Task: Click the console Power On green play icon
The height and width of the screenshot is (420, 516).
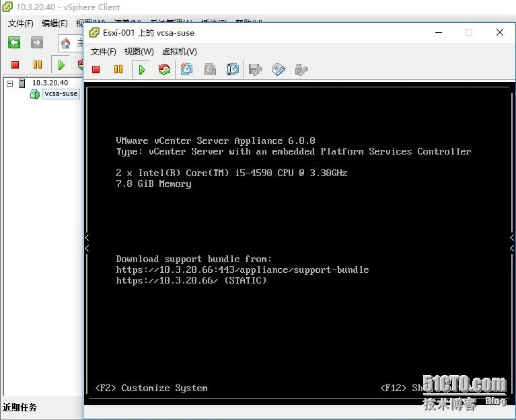Action: [142, 70]
